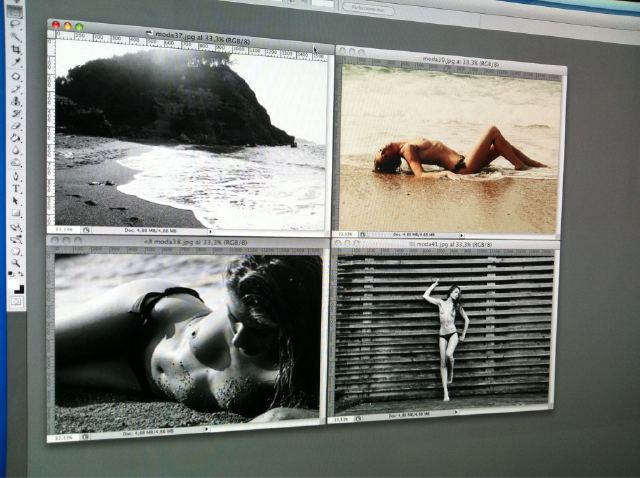Open Doc info arrow in moda38.jpg window
The width and height of the screenshot is (640, 478).
pos(207,429)
